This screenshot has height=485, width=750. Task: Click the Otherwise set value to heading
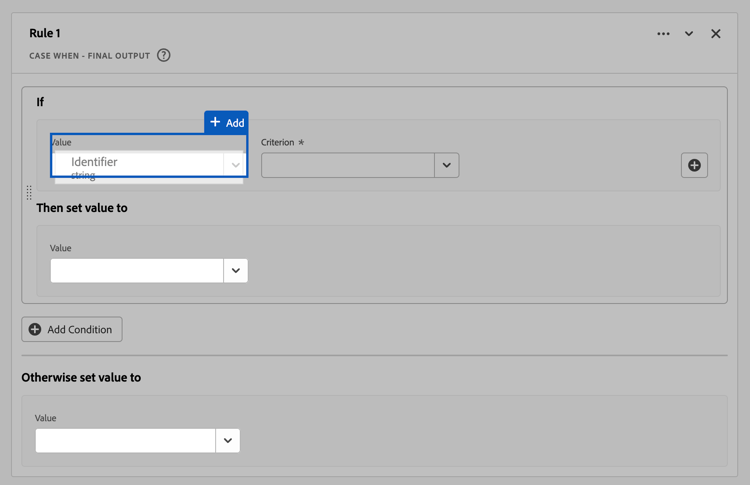pyautogui.click(x=81, y=377)
